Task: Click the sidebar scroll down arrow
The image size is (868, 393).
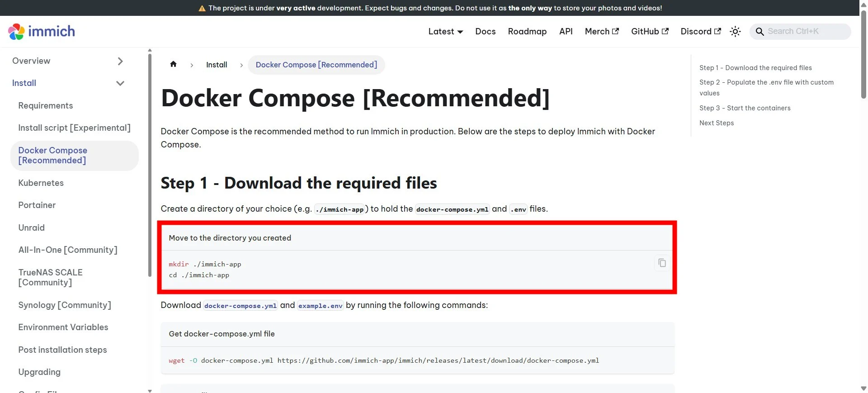Action: 150,390
